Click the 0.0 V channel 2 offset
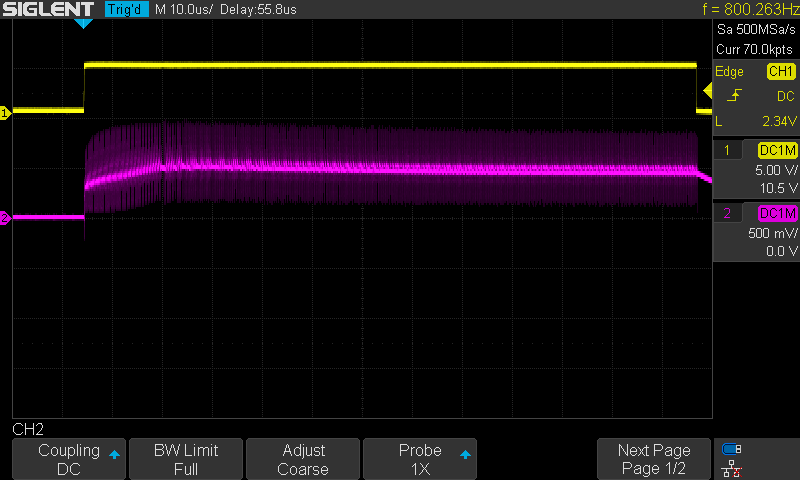 click(782, 251)
